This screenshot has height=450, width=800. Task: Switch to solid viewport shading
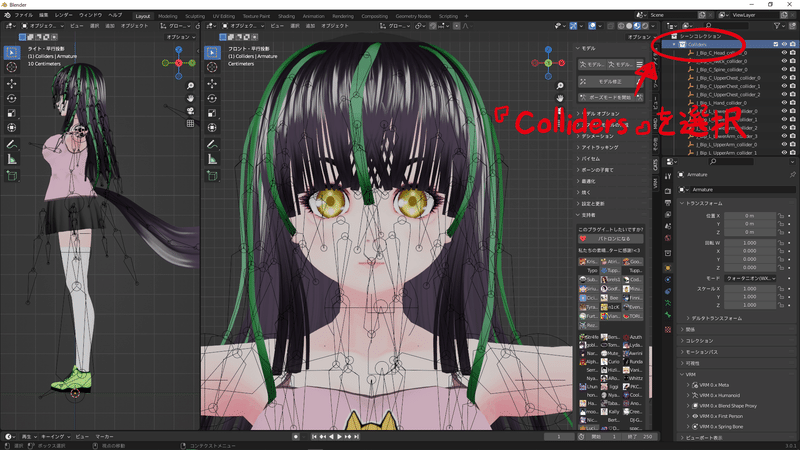[629, 26]
